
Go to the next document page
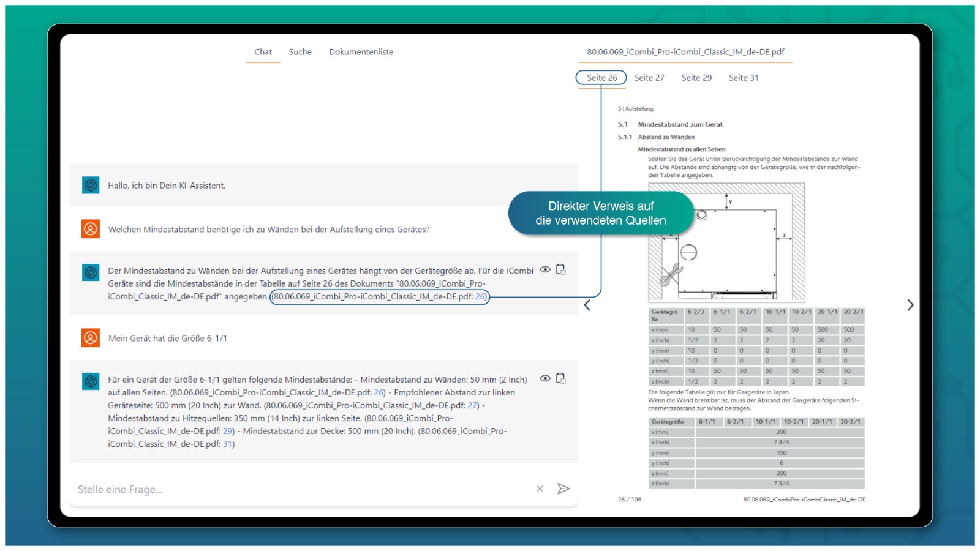(910, 305)
